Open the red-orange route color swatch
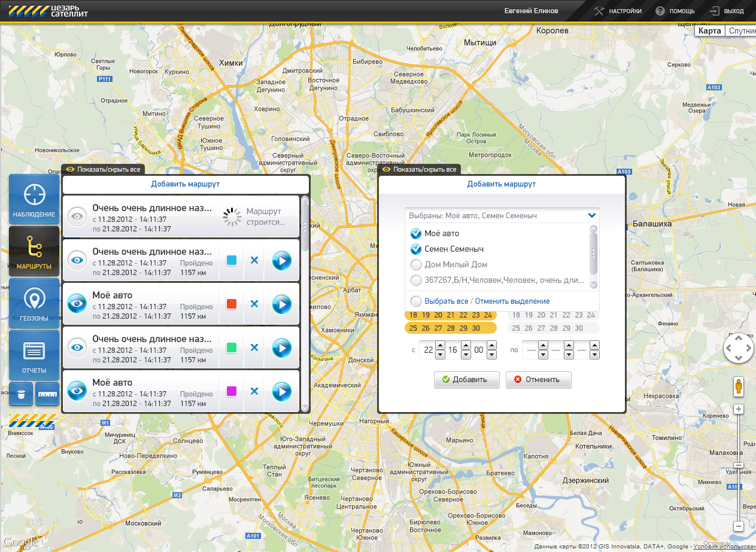This screenshot has height=552, width=756. point(232,304)
